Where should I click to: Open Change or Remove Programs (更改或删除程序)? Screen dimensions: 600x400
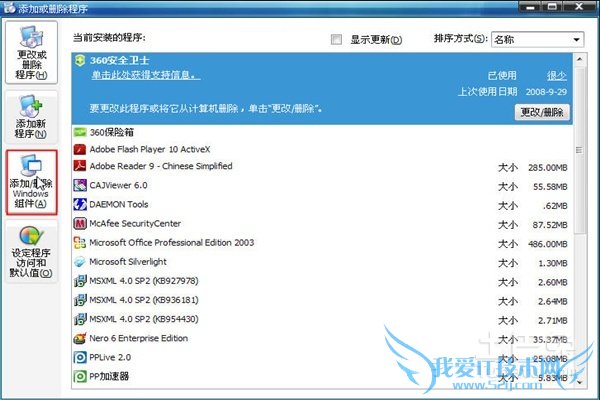[31, 52]
